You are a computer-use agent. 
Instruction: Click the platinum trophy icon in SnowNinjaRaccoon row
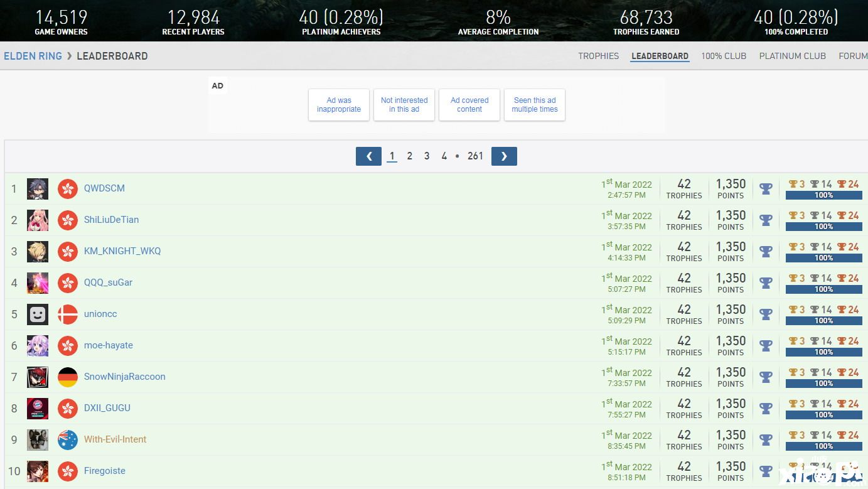coord(766,377)
